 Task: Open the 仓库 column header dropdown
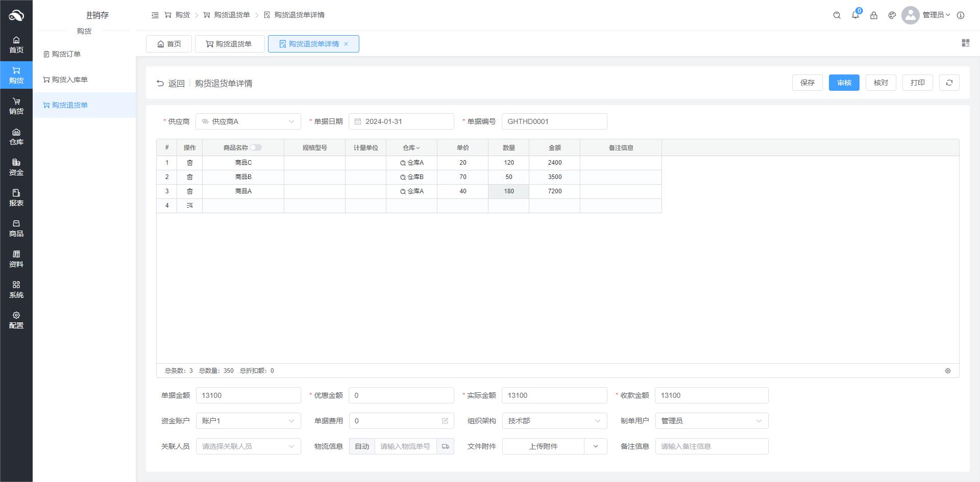pyautogui.click(x=411, y=148)
